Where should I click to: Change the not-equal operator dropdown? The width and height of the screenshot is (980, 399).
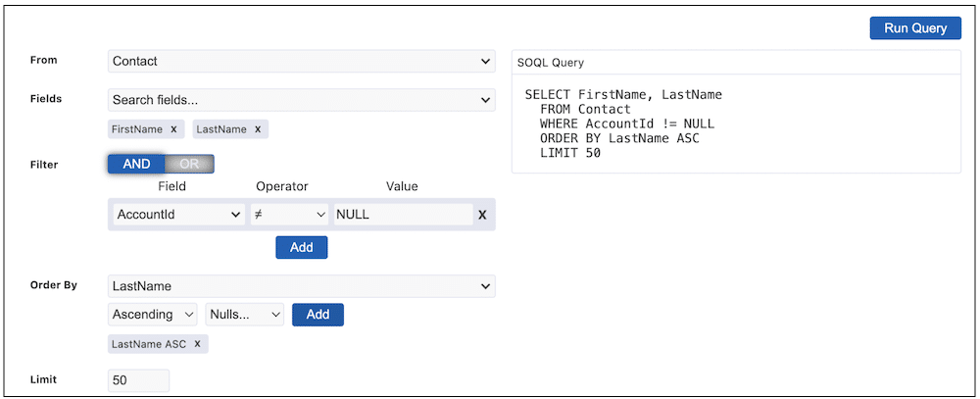click(289, 215)
